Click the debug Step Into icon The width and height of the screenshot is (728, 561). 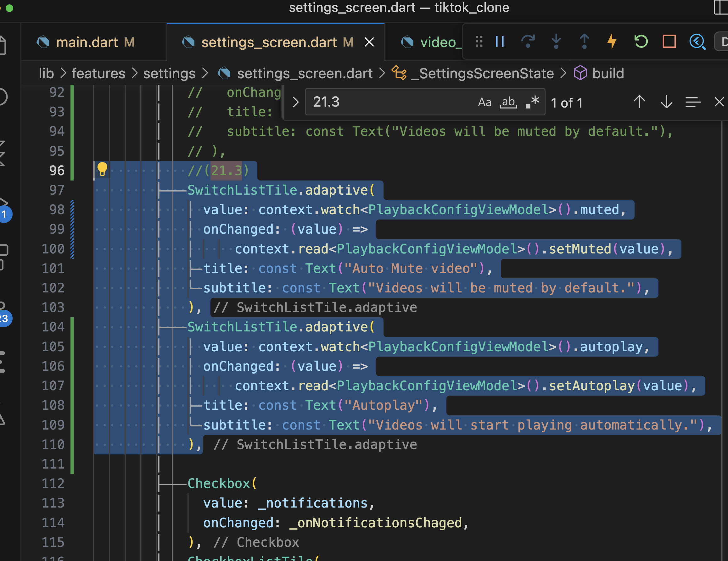[x=556, y=42]
